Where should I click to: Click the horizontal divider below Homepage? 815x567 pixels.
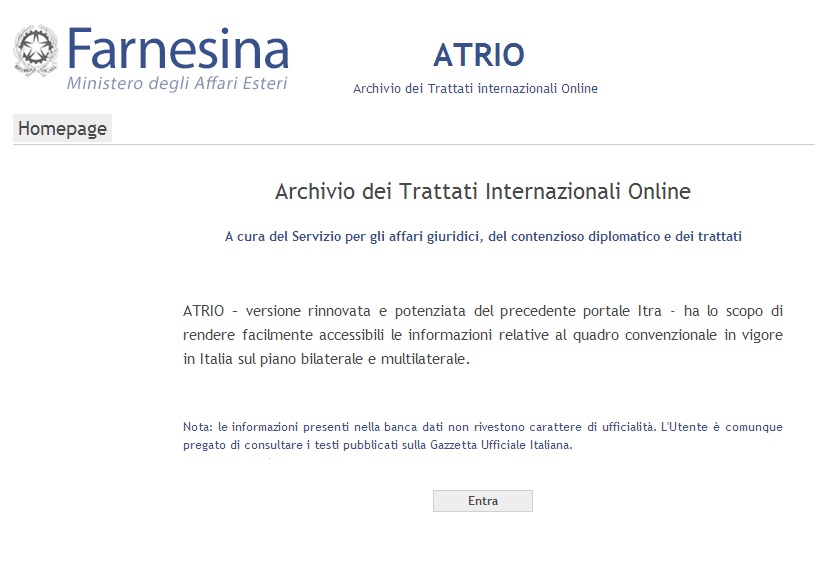click(x=413, y=145)
